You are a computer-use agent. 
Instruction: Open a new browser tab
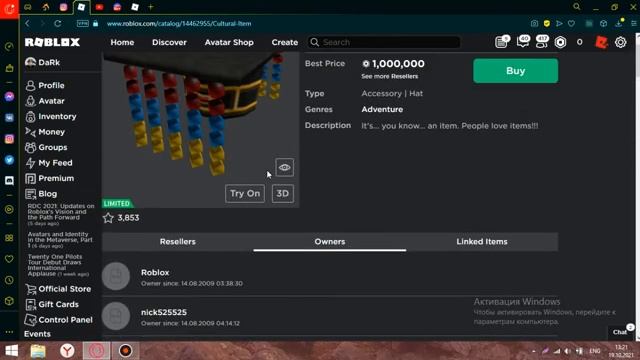(x=151, y=7)
